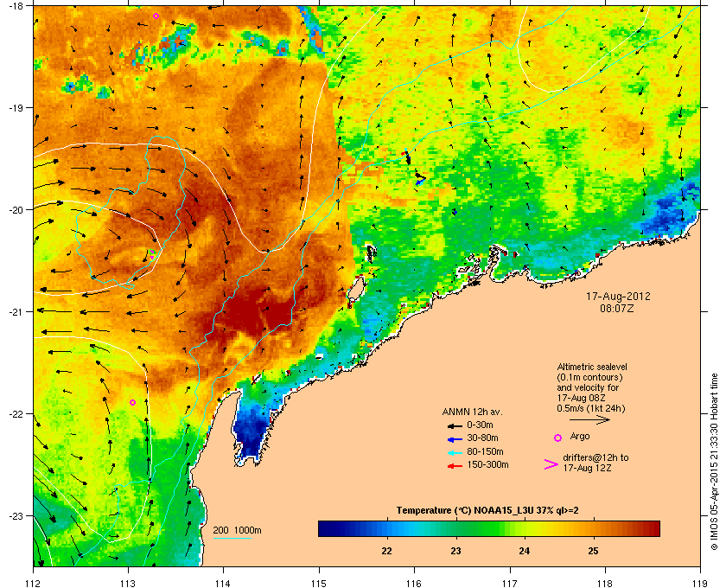
Task: Click the latitude axis label '-22'
Action: 16,414
